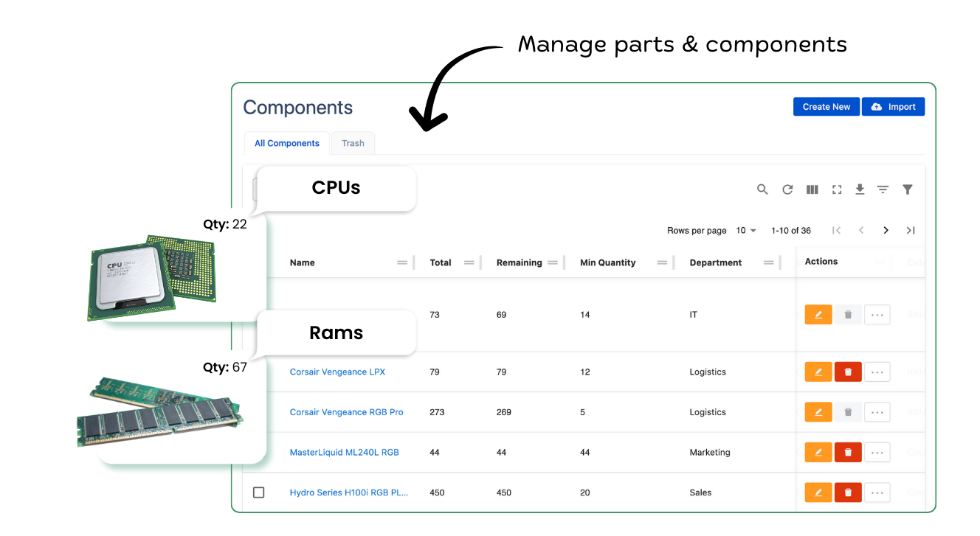The height and width of the screenshot is (536, 980).
Task: Delete MasterLiquid ML240L RGB using red trash button
Action: coord(848,453)
